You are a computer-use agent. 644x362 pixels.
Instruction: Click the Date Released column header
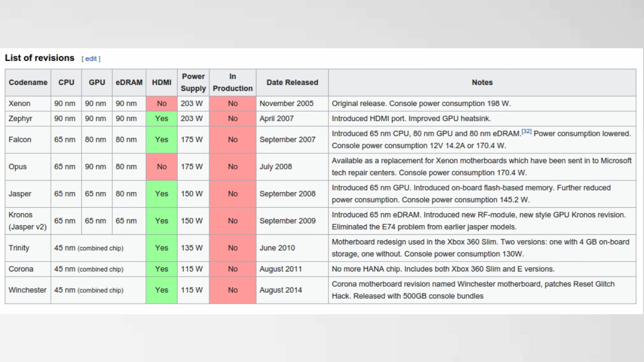pos(292,82)
